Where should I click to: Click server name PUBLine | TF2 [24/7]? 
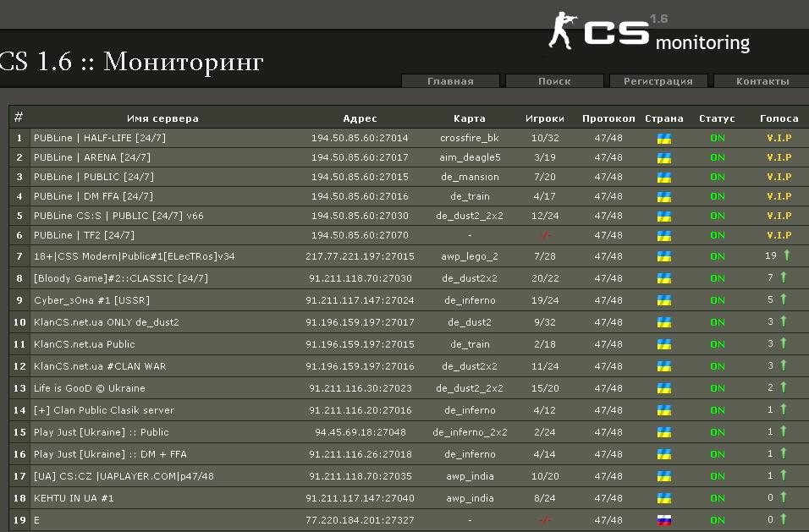[x=84, y=235]
